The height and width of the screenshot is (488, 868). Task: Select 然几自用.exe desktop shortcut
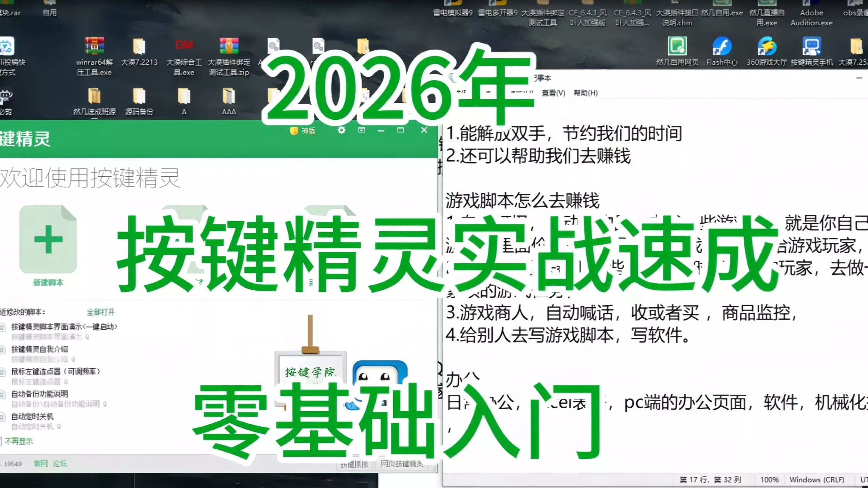click(x=722, y=8)
